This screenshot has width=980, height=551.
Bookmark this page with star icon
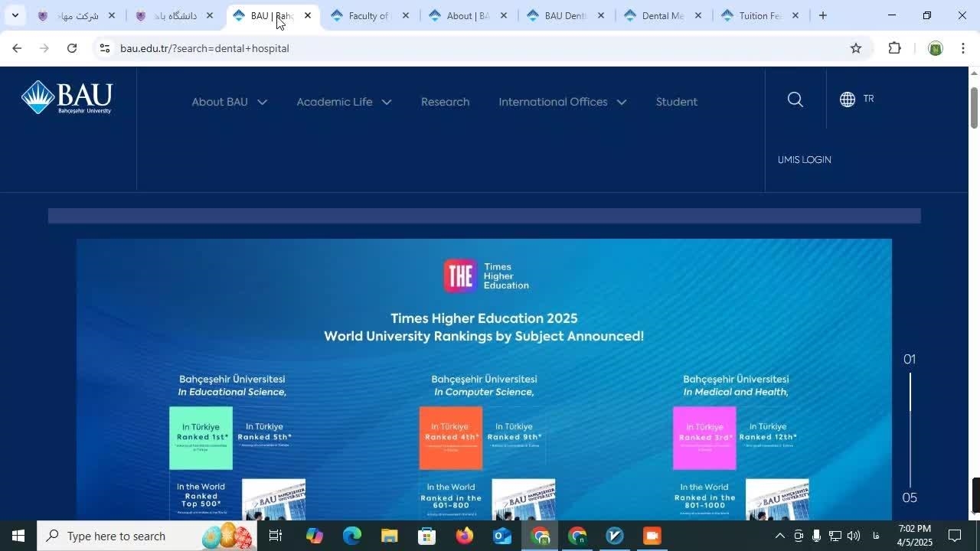coord(855,48)
